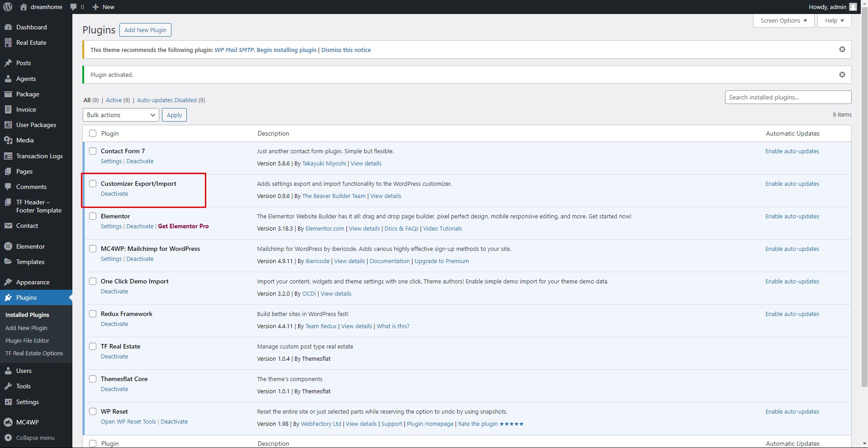This screenshot has height=448, width=868.
Task: Open comments bubble icon in admin bar
Action: (x=73, y=7)
